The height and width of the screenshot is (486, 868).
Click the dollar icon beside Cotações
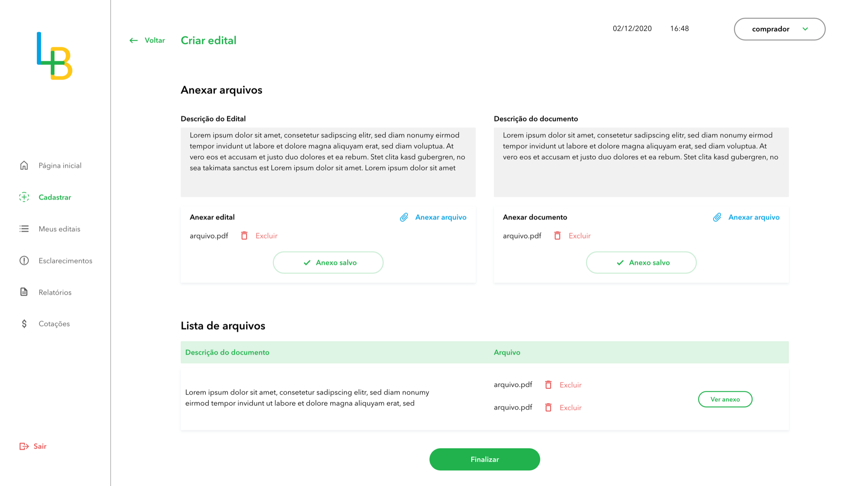(24, 324)
